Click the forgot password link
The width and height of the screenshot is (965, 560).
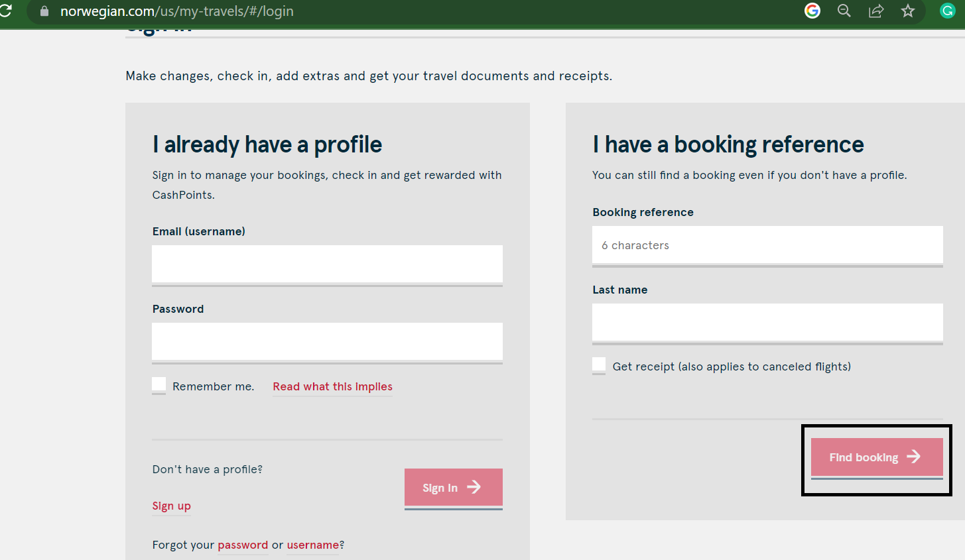tap(243, 545)
